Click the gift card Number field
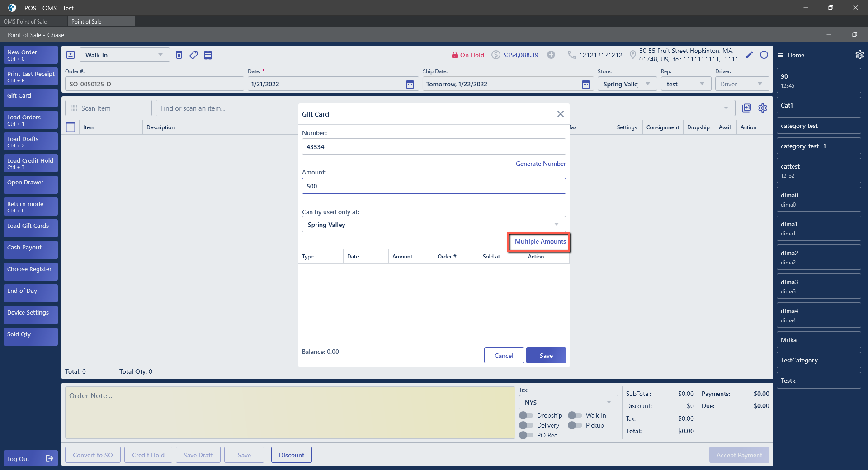The image size is (868, 470). 434,146
